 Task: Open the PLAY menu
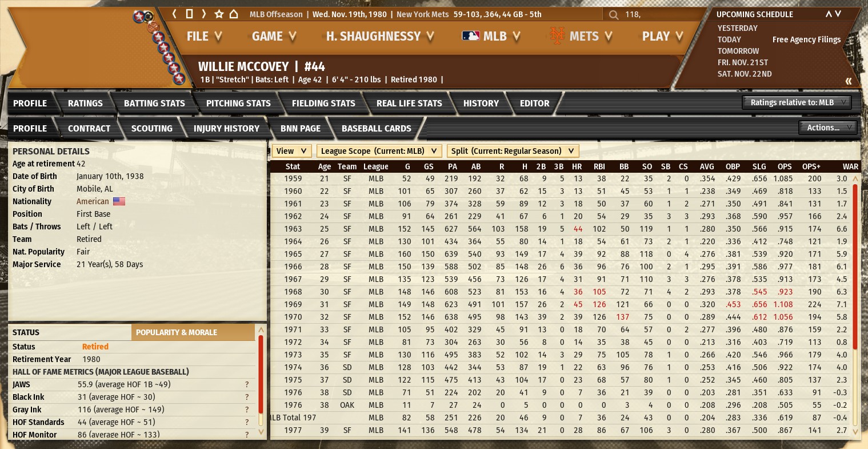tap(662, 36)
